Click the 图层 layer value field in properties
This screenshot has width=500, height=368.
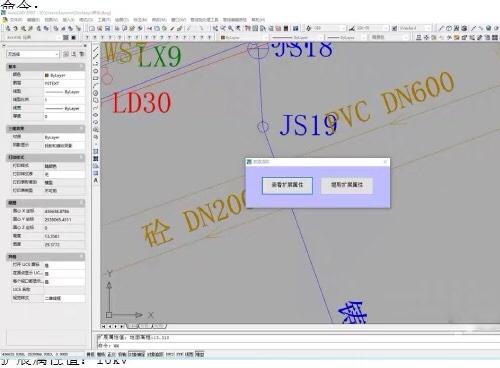pyautogui.click(x=64, y=84)
